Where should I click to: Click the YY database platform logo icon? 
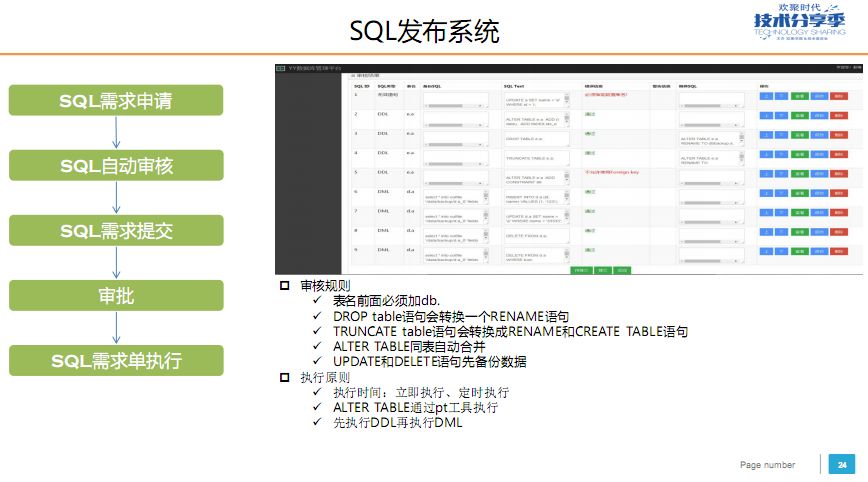(281, 68)
